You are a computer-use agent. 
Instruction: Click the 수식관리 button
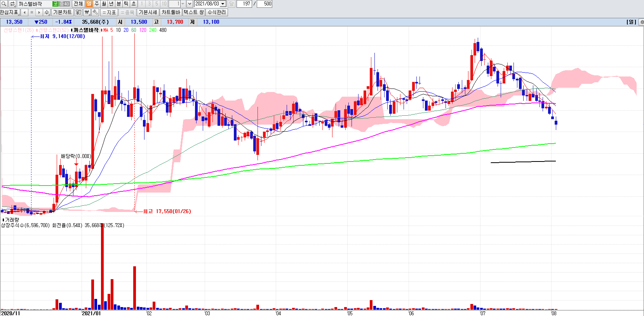[x=217, y=12]
